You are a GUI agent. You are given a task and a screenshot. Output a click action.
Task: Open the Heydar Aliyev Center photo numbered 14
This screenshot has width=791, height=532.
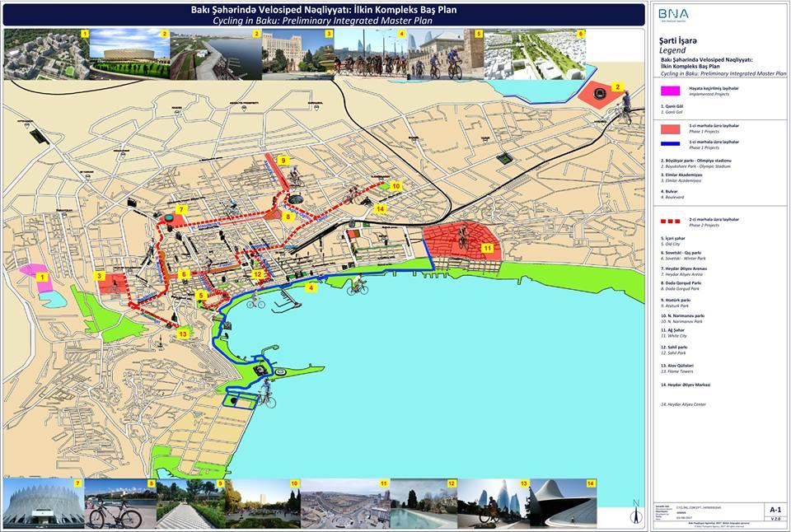[564, 504]
